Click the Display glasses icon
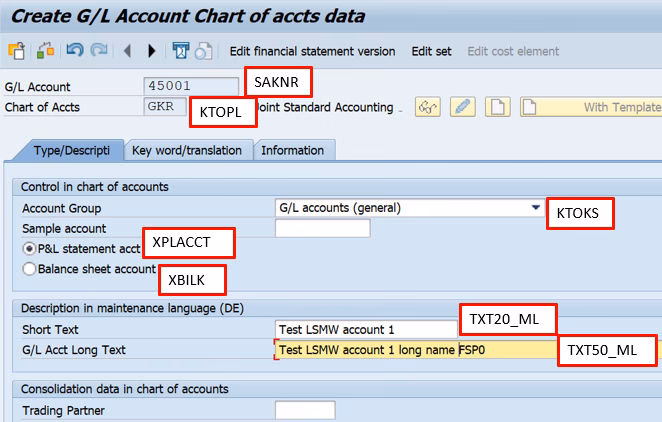This screenshot has height=422, width=662. (428, 107)
